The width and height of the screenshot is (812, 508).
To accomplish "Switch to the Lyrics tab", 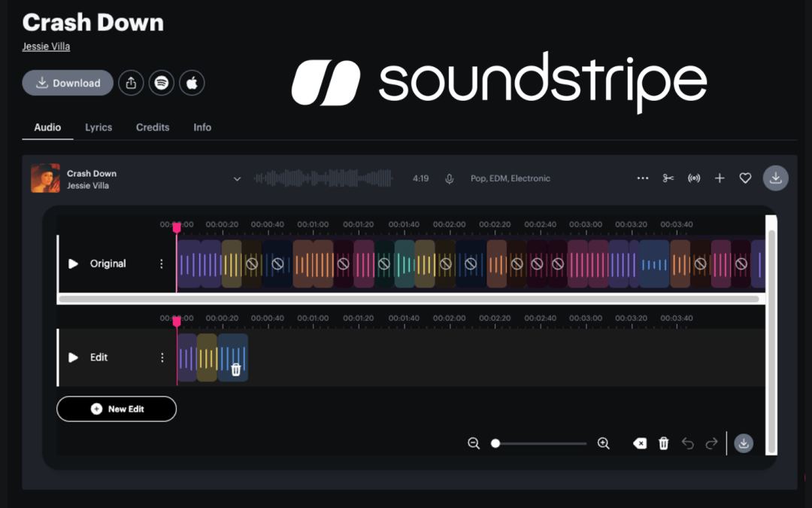I will click(98, 127).
